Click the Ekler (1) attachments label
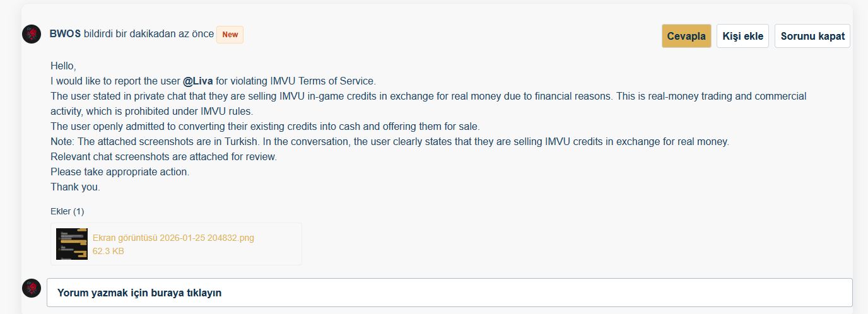Screen dimensions: 868x314 click(x=67, y=211)
